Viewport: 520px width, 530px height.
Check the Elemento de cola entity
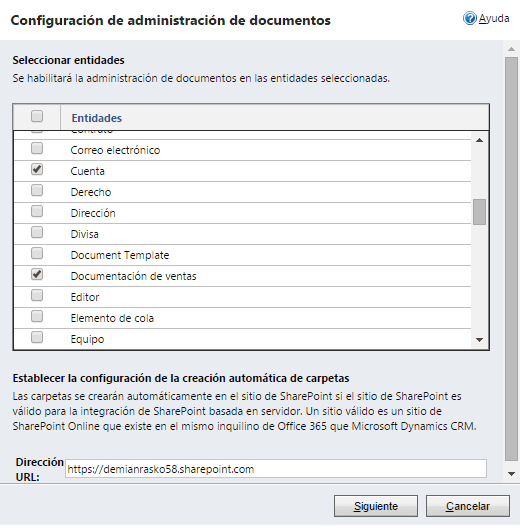(x=37, y=316)
